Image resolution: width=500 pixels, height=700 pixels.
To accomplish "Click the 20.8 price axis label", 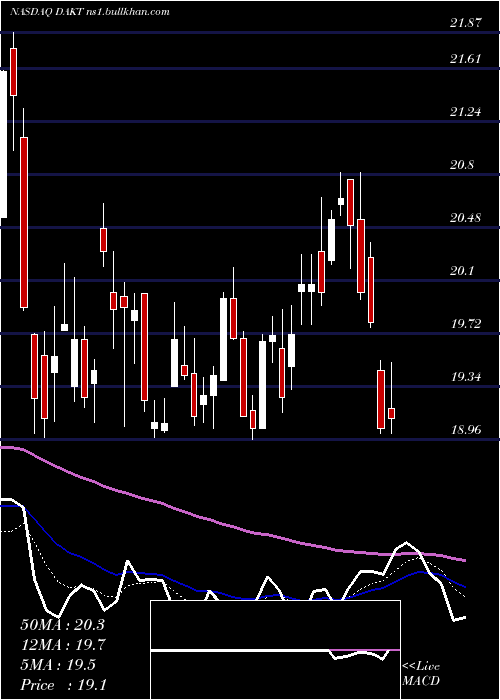I will [462, 165].
